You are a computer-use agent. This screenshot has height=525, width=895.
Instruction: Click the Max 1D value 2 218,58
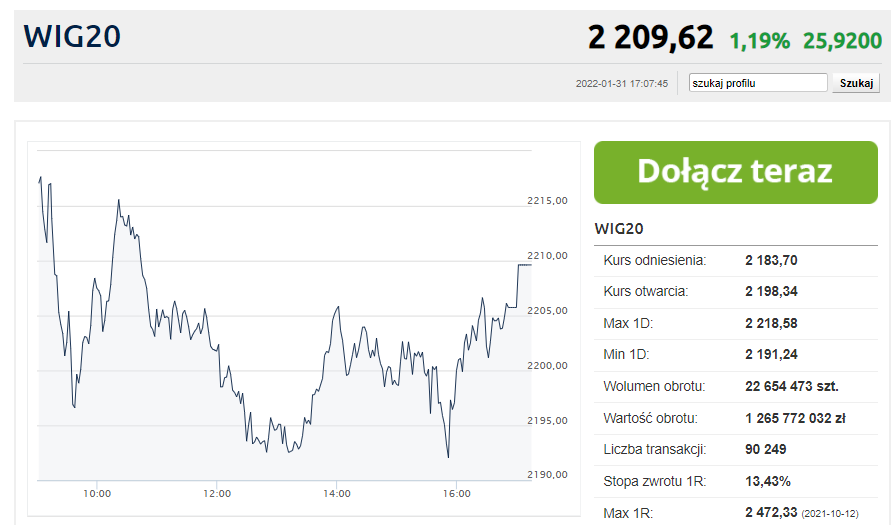click(771, 324)
